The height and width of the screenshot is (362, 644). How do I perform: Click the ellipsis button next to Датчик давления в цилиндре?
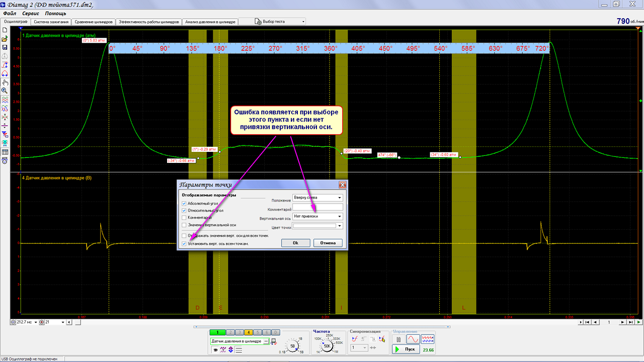pos(266,341)
